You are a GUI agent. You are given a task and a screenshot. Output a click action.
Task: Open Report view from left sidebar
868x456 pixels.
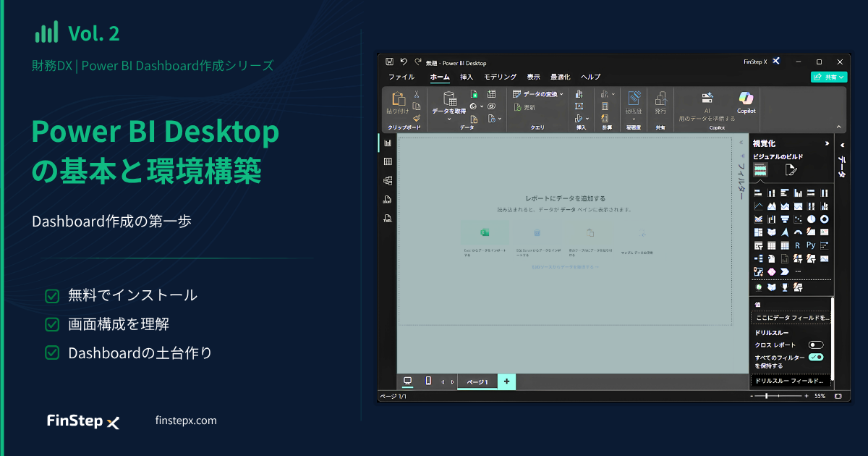click(x=388, y=143)
